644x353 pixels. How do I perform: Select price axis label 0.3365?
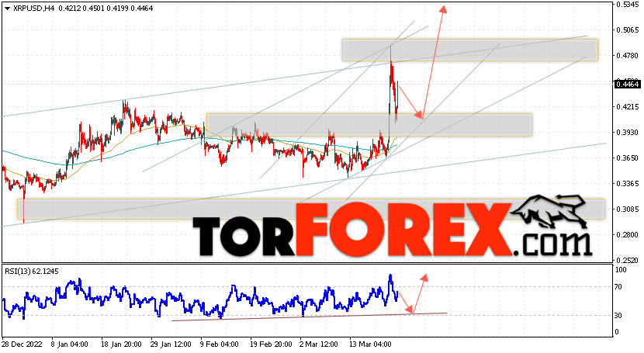click(628, 183)
